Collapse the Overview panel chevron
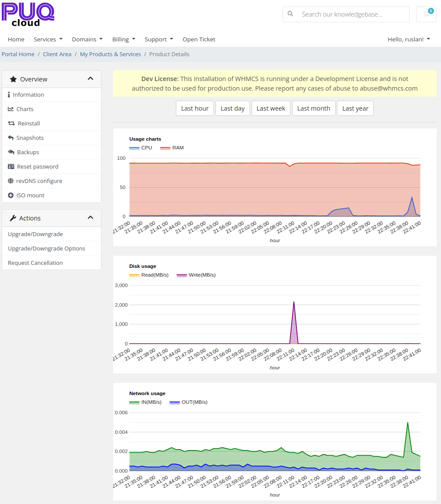The height and width of the screenshot is (504, 441). 91,78
